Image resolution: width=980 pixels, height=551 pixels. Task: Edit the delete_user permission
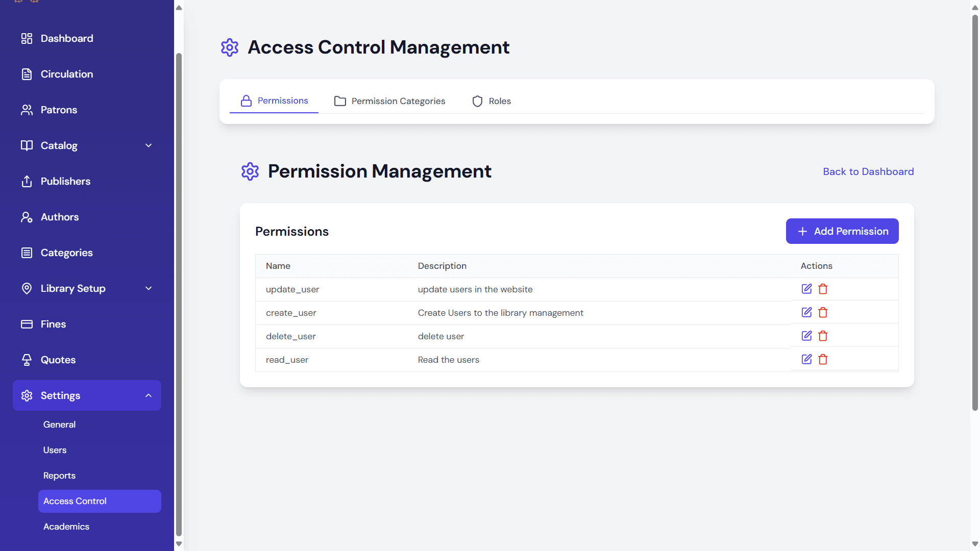pos(806,336)
